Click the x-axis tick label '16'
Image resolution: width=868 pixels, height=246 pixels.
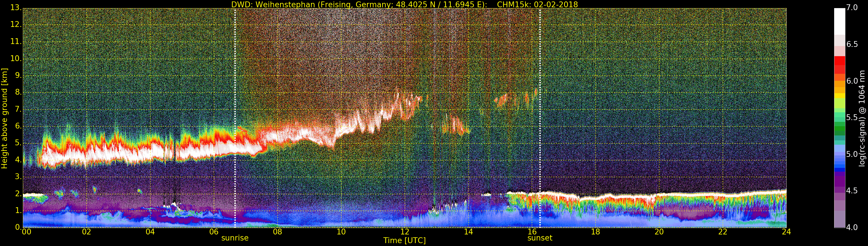coord(532,232)
